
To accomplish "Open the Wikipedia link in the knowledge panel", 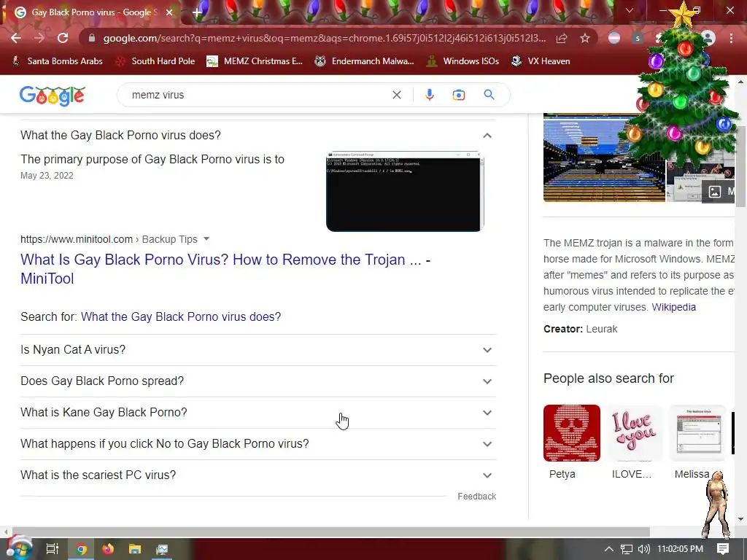I will pyautogui.click(x=673, y=307).
